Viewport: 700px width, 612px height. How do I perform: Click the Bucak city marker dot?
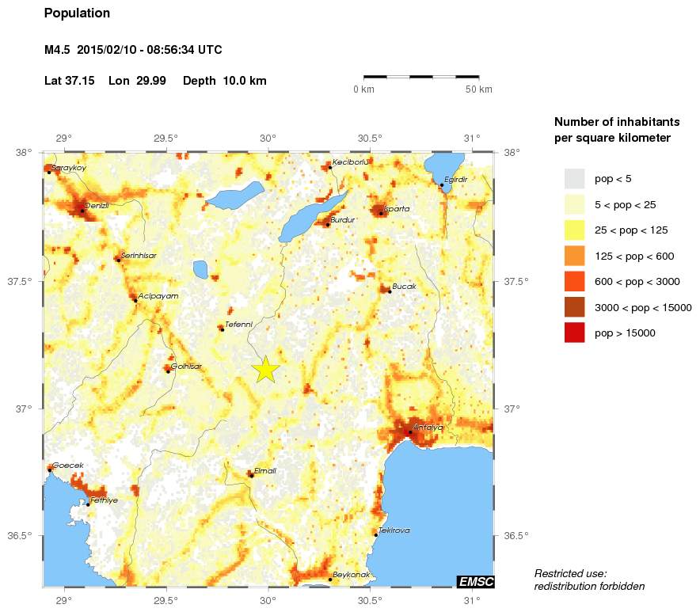coord(390,291)
